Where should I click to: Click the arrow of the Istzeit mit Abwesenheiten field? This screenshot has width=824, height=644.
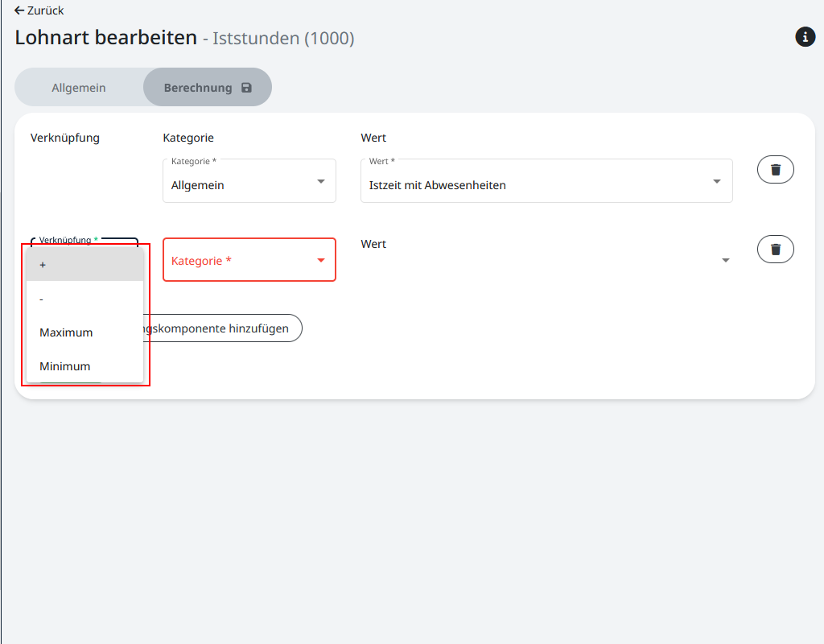click(717, 181)
